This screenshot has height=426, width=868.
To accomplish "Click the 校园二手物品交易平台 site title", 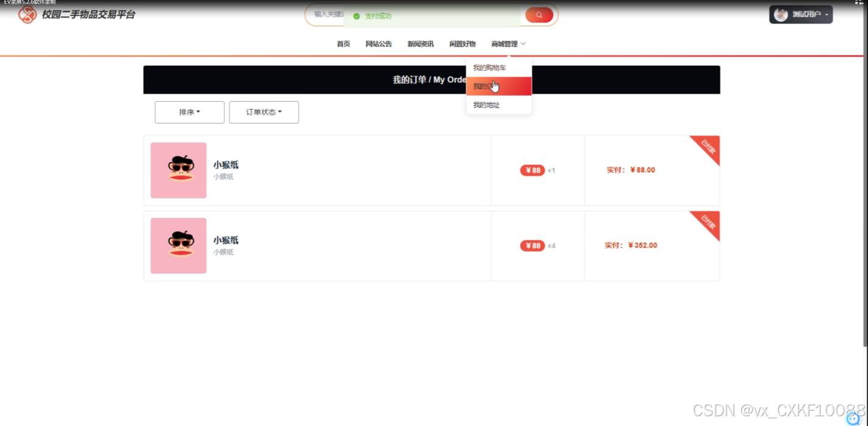I will click(x=88, y=15).
